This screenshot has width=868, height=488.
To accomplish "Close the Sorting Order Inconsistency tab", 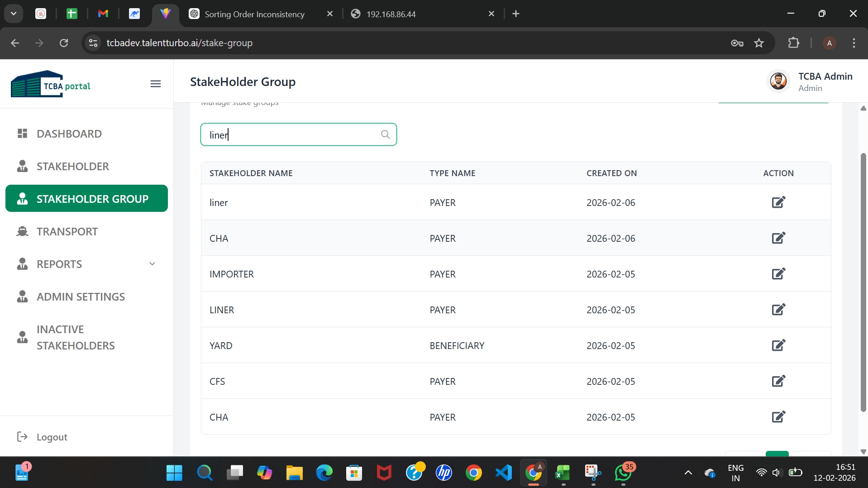I will click(x=330, y=14).
